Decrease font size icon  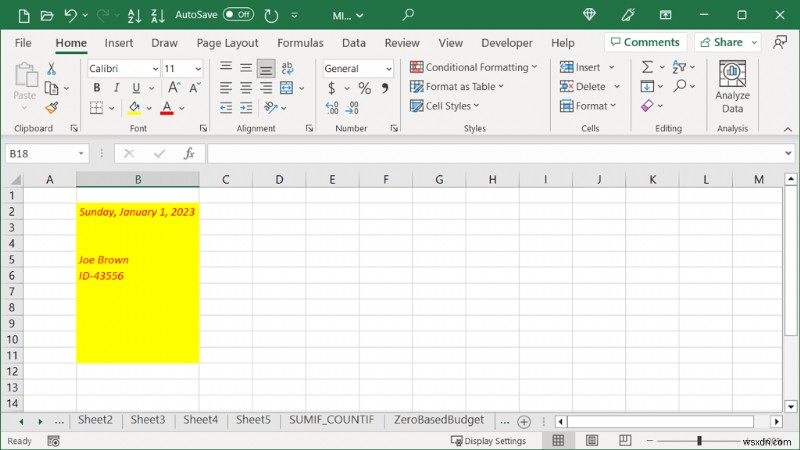point(194,88)
